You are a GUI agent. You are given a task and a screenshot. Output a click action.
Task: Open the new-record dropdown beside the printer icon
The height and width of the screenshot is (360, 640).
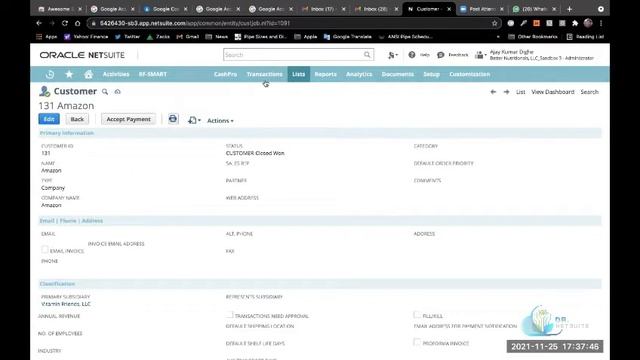pyautogui.click(x=194, y=120)
